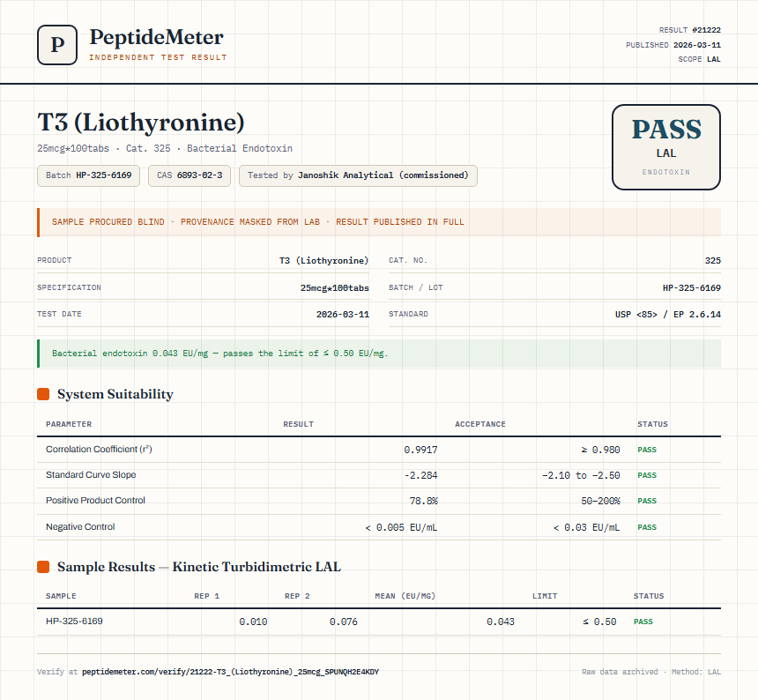Click the orange System Suitability section marker
The height and width of the screenshot is (700, 758).
tap(43, 394)
